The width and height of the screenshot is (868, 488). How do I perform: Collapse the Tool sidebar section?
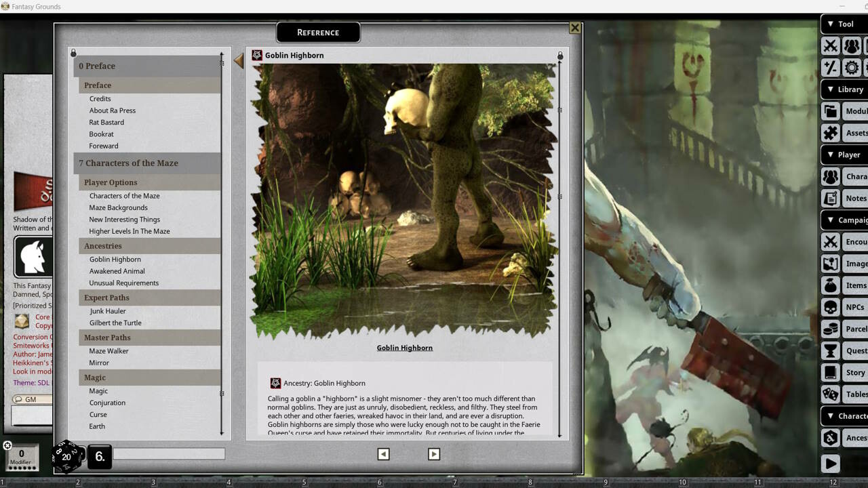pos(831,24)
